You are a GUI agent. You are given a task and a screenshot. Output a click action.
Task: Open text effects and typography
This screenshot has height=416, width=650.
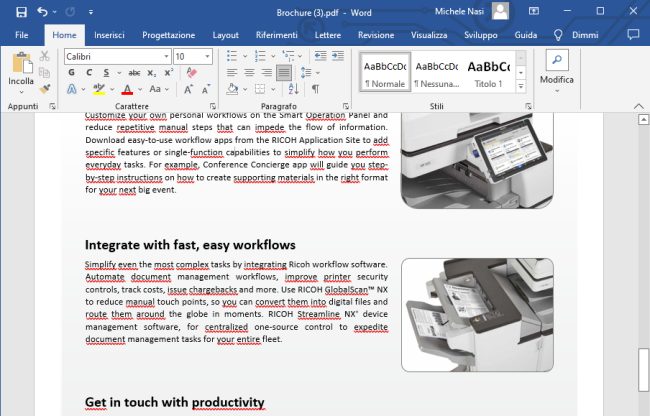(x=72, y=89)
